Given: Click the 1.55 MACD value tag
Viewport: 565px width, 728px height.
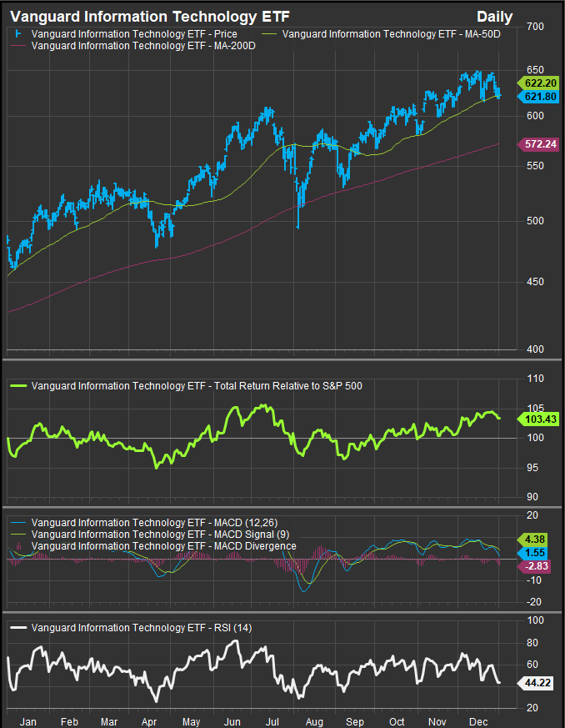Looking at the screenshot, I should click(x=533, y=553).
